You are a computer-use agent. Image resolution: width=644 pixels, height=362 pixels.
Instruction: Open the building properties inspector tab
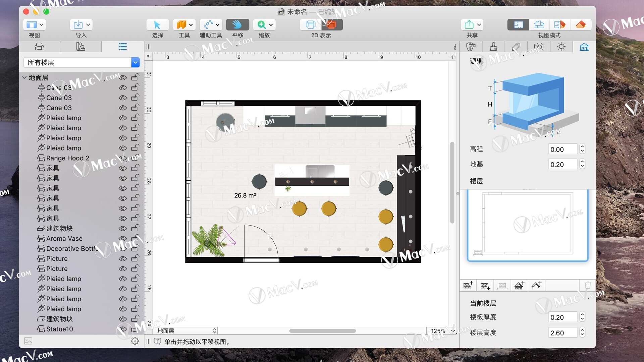pos(584,47)
